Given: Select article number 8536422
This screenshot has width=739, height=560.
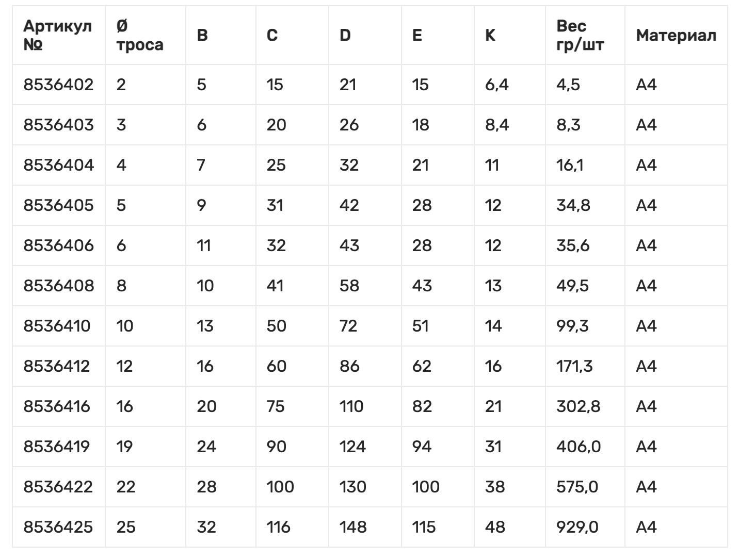Looking at the screenshot, I should pyautogui.click(x=58, y=487).
